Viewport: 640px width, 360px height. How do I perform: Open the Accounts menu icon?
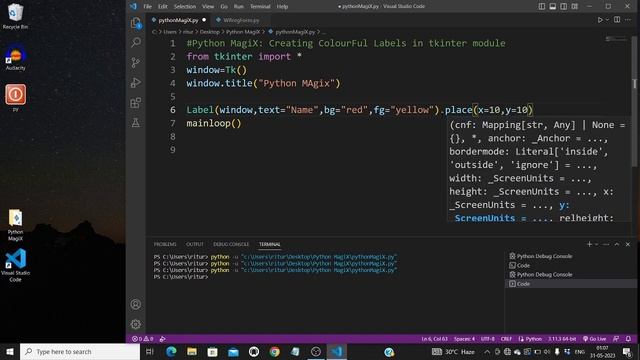(x=136, y=304)
